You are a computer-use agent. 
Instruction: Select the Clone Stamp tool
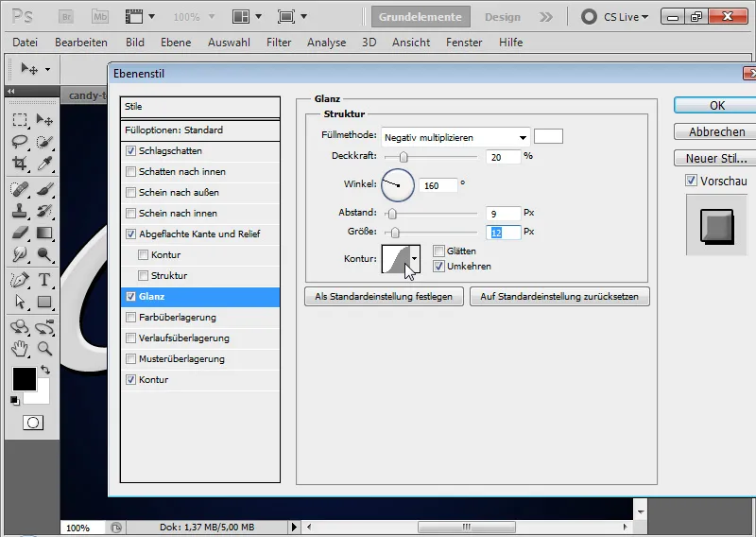pyautogui.click(x=19, y=211)
